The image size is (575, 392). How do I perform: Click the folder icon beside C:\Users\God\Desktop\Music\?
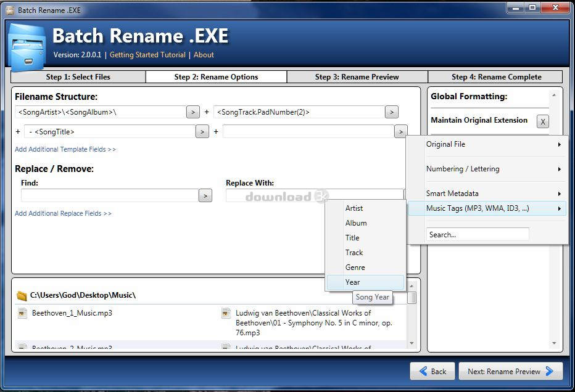click(22, 296)
